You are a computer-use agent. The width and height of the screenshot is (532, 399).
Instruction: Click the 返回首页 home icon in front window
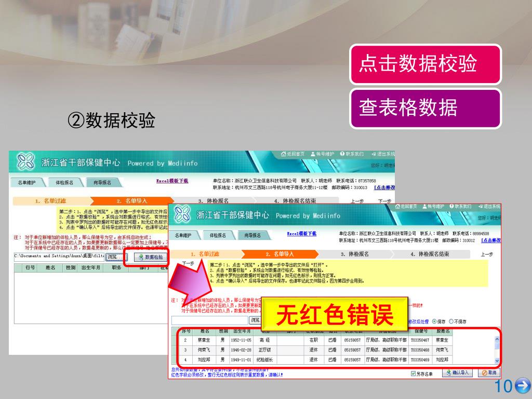[397, 206]
